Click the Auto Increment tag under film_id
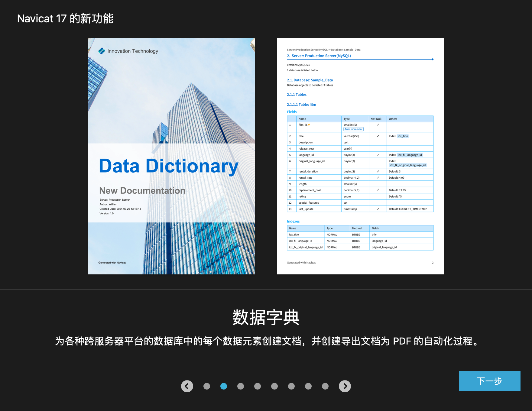 tap(353, 129)
